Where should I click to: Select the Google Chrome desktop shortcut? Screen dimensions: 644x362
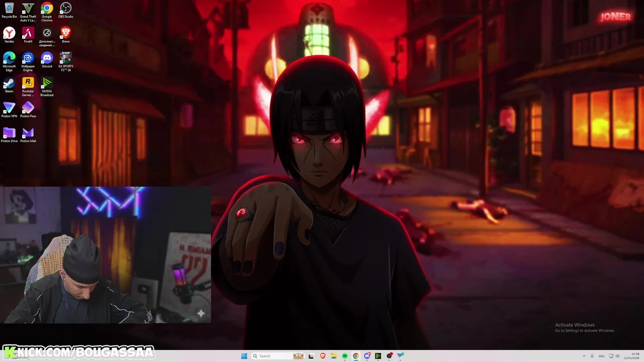pos(47,12)
